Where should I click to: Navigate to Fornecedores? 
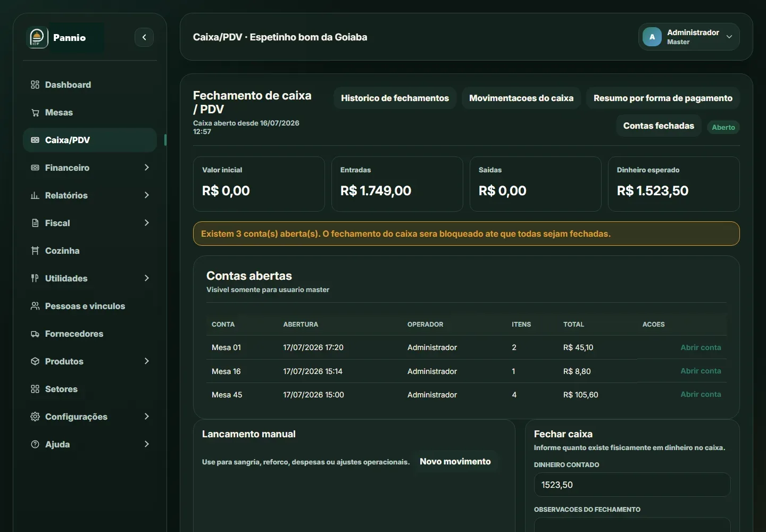click(90, 334)
